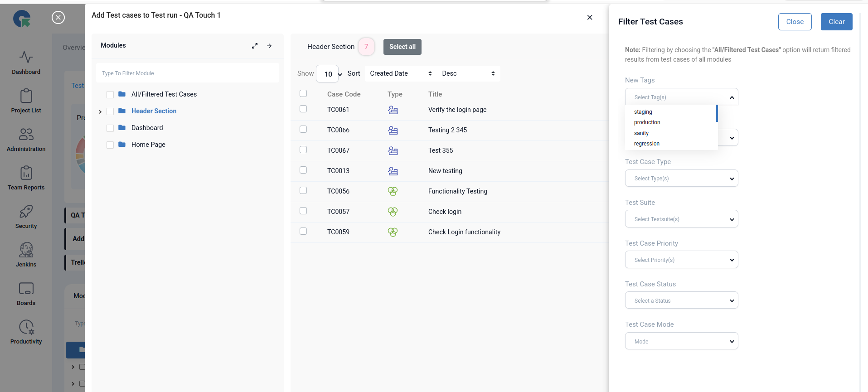Focus the Type To Filter Module field
The image size is (868, 392).
coord(187,73)
